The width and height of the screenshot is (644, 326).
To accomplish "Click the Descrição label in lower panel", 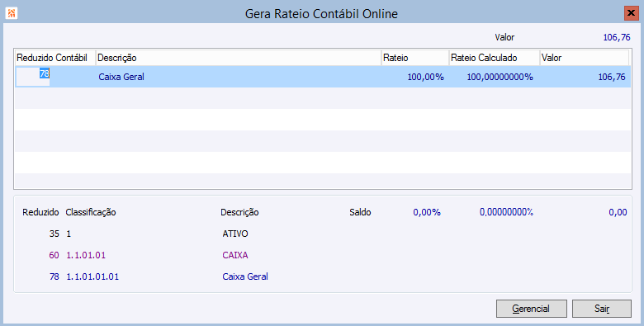I will pyautogui.click(x=239, y=212).
